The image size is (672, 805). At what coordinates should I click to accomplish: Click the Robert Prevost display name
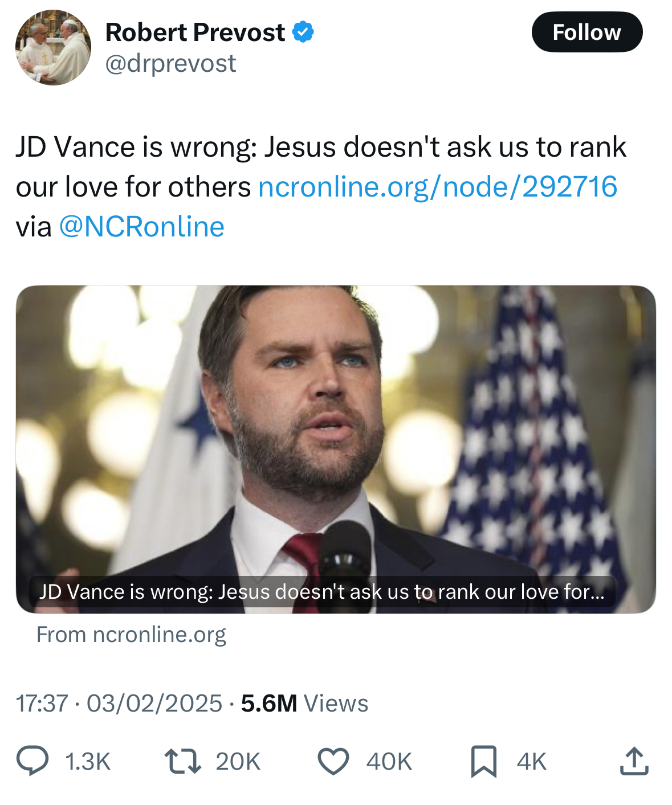[x=195, y=32]
